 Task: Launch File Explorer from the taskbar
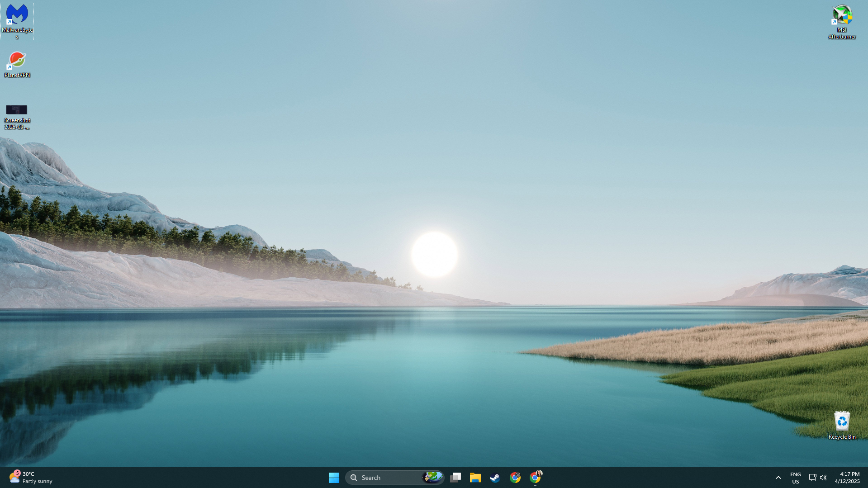(x=475, y=478)
